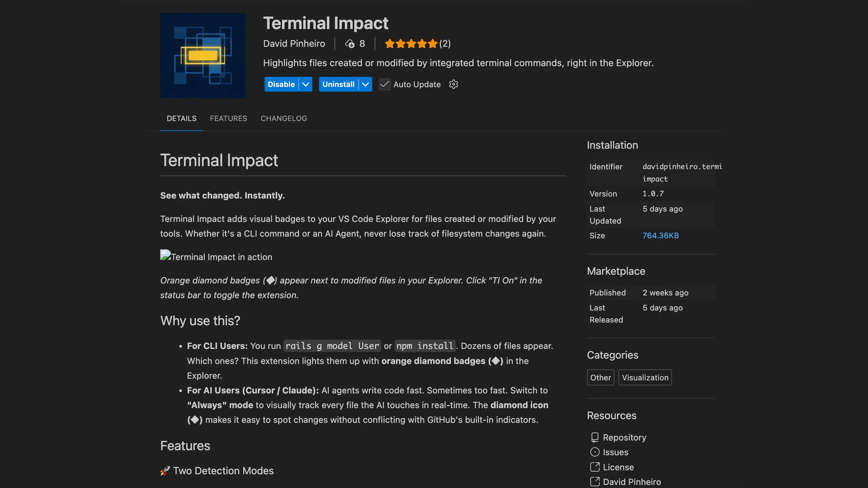Click the five-star rating stars
Image resolution: width=868 pixels, height=488 pixels.
[x=411, y=43]
